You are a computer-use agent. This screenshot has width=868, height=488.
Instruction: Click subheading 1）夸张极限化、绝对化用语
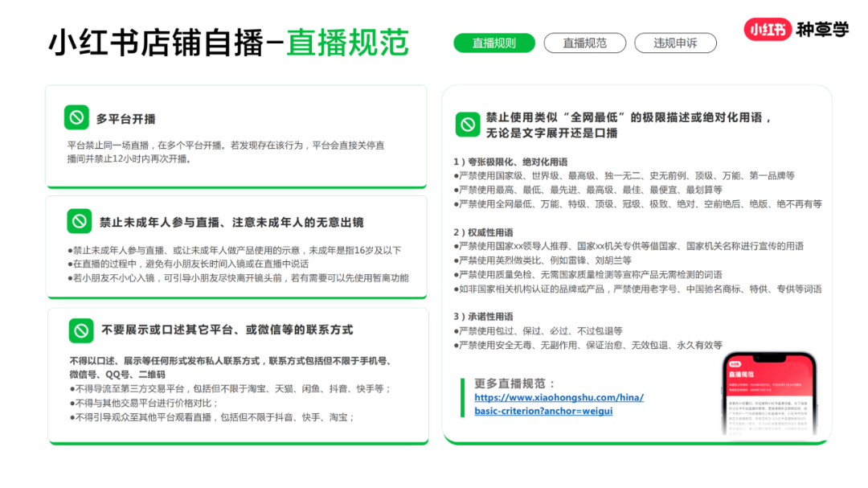[510, 162]
